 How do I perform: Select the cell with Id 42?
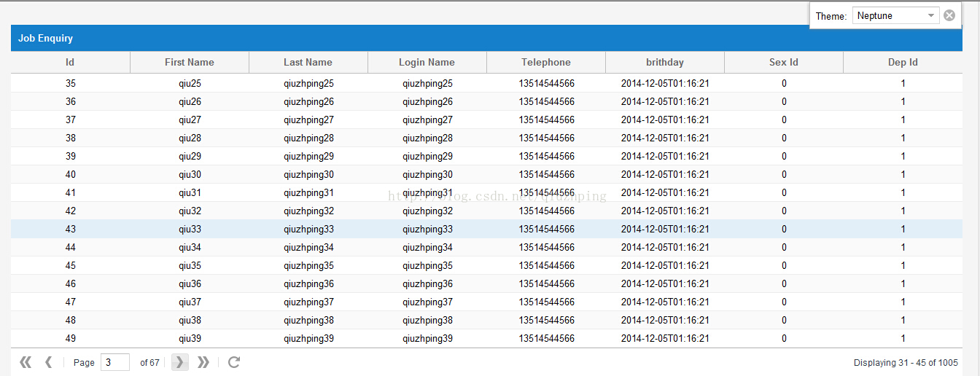coord(70,211)
